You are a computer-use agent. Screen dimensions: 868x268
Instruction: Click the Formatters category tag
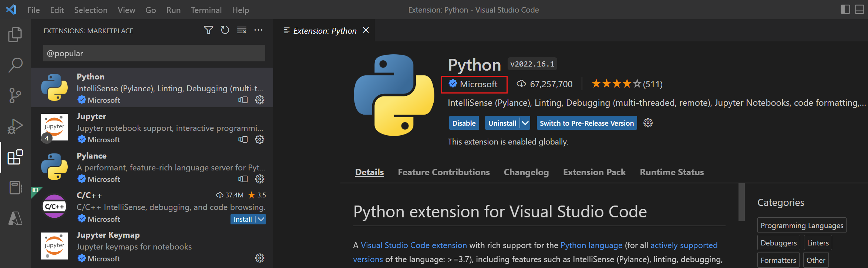[778, 260]
